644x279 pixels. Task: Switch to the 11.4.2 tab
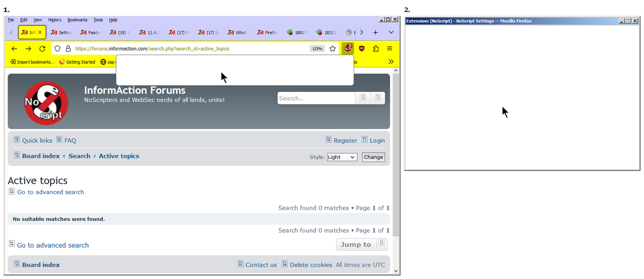[150, 32]
